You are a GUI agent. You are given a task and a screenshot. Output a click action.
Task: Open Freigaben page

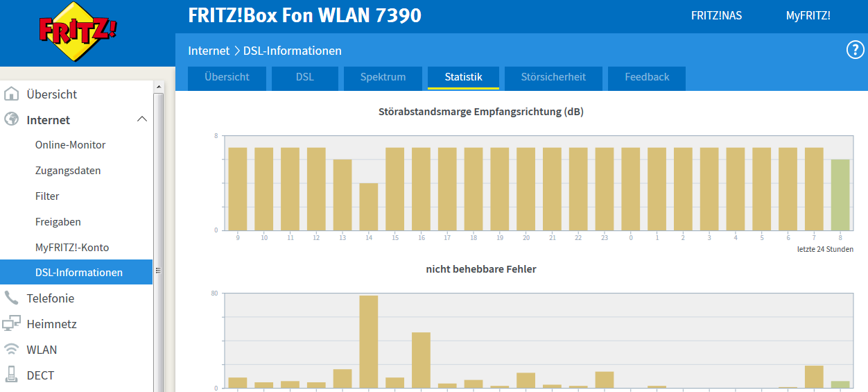[58, 222]
